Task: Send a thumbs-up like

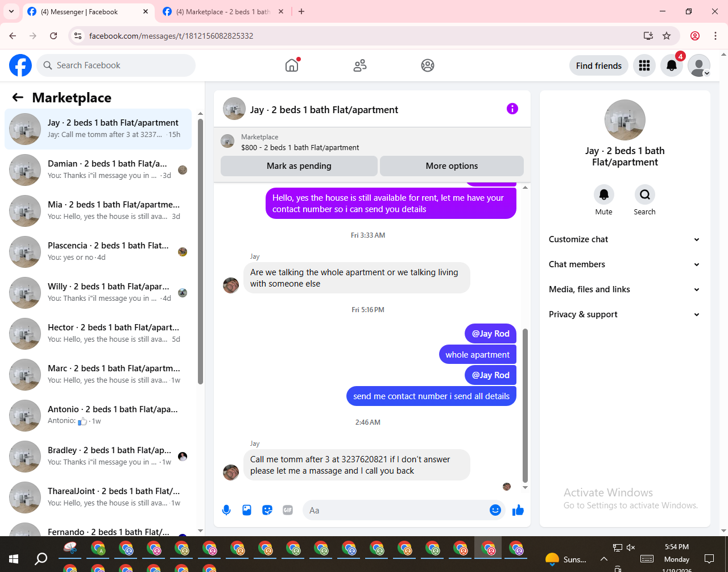Action: (x=518, y=510)
